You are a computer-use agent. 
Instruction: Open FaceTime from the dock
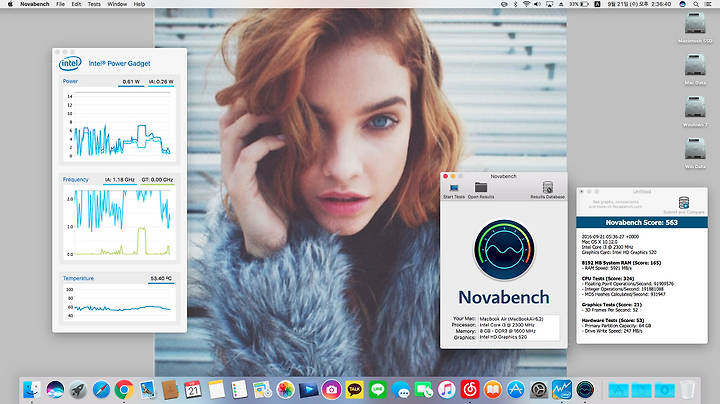423,390
